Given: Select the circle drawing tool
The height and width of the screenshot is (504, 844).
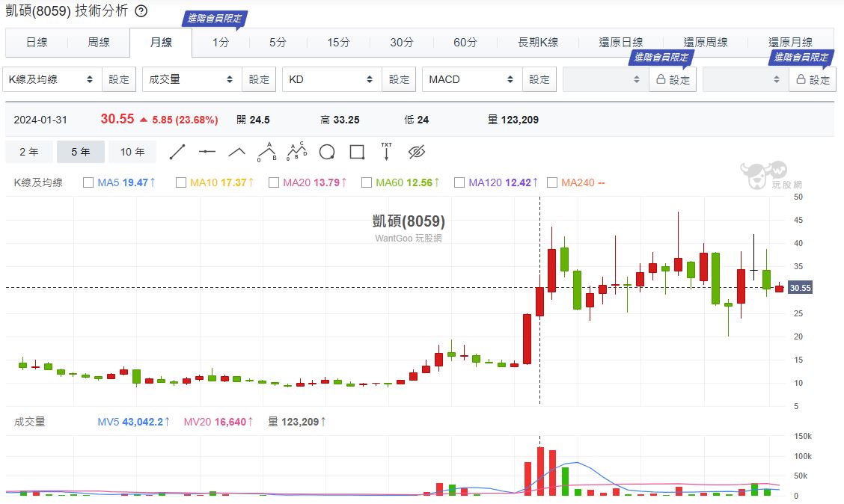Looking at the screenshot, I should (x=327, y=153).
